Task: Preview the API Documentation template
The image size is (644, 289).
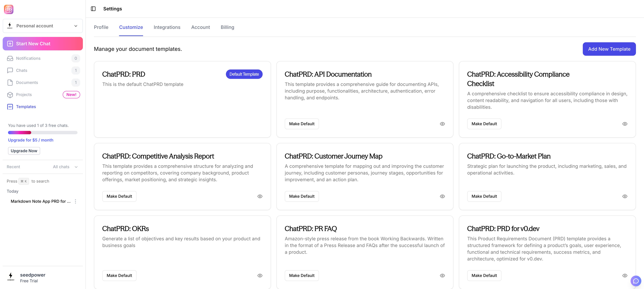Action: (x=442, y=124)
